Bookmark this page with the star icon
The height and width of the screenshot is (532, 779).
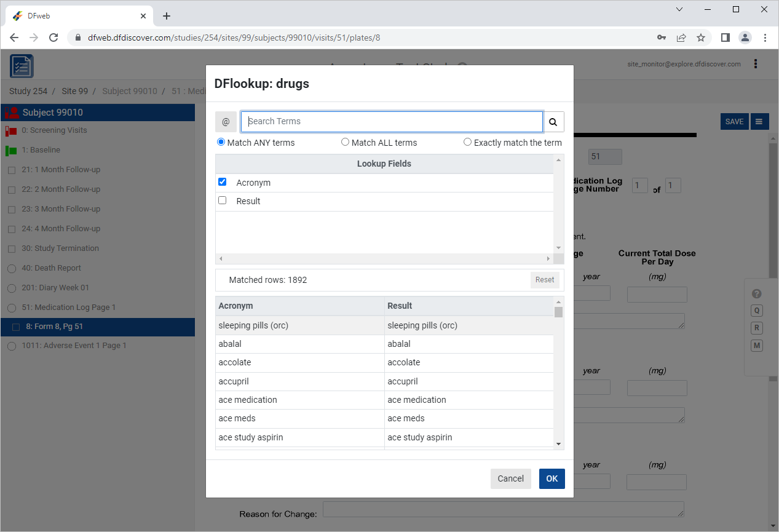pyautogui.click(x=700, y=38)
